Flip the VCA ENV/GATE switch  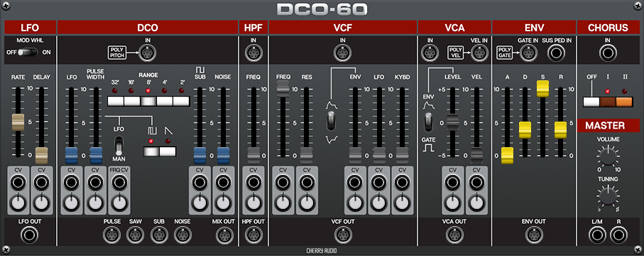[x=428, y=122]
